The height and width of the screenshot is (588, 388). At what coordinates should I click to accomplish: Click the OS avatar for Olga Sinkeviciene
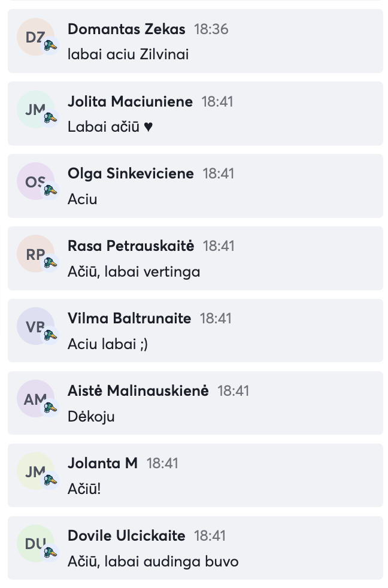pos(35,181)
